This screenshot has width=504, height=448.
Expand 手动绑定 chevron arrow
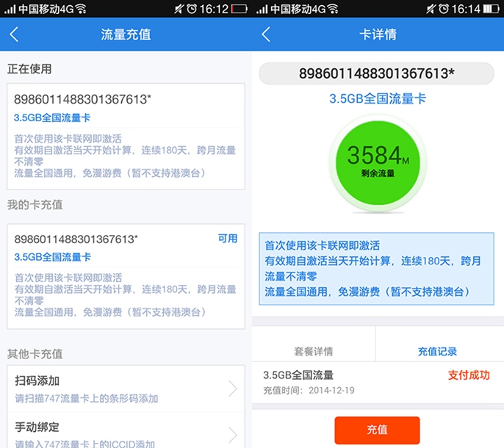[x=232, y=434]
